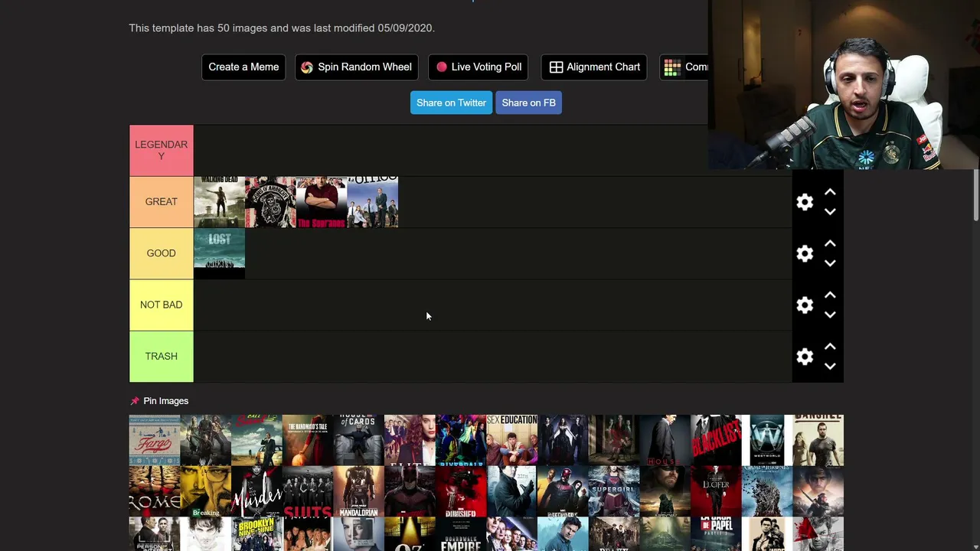Select The Office poster in GREAT tier
This screenshot has height=551, width=980.
[373, 202]
